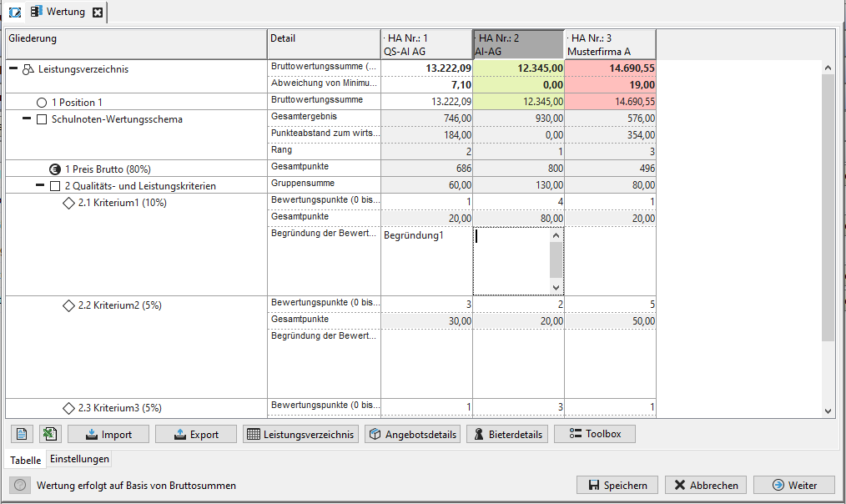Click the diamond icon of 2.2 Kriterium2
This screenshot has width=846, height=504.
pos(68,305)
